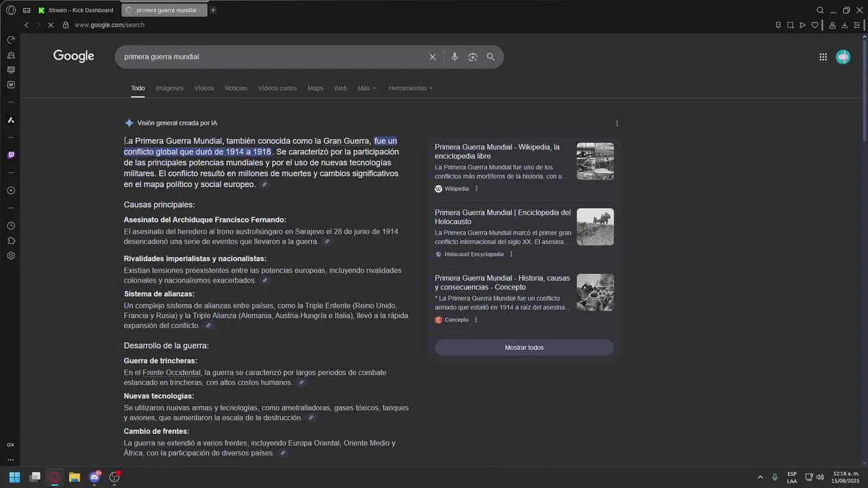Screen dimensions: 868x488
Task: Open three-dot menu beside Concepto source
Action: (x=476, y=320)
